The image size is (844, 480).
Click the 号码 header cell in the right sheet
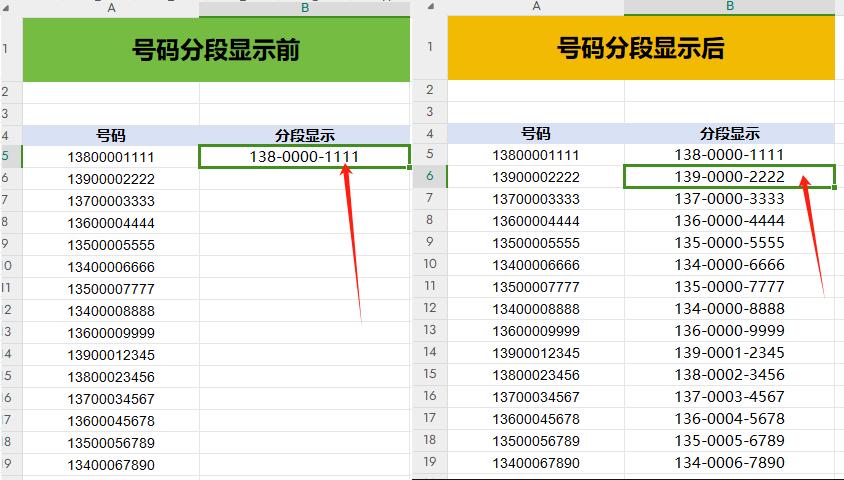[x=536, y=133]
